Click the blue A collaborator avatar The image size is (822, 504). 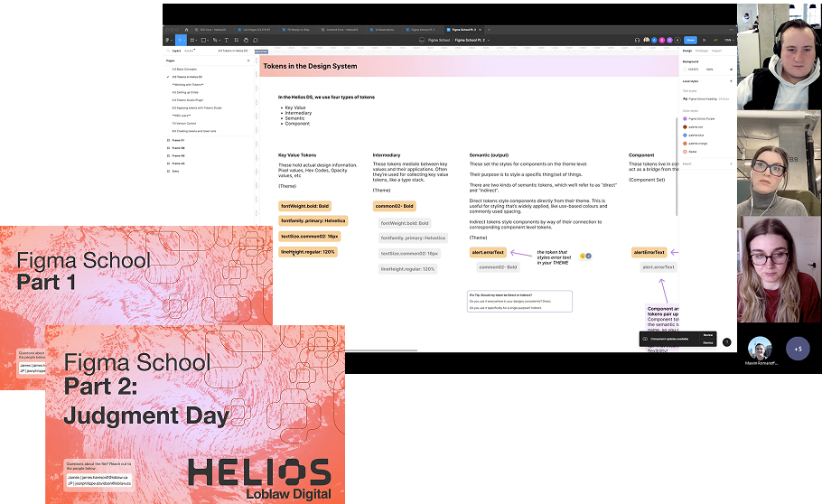[654, 41]
